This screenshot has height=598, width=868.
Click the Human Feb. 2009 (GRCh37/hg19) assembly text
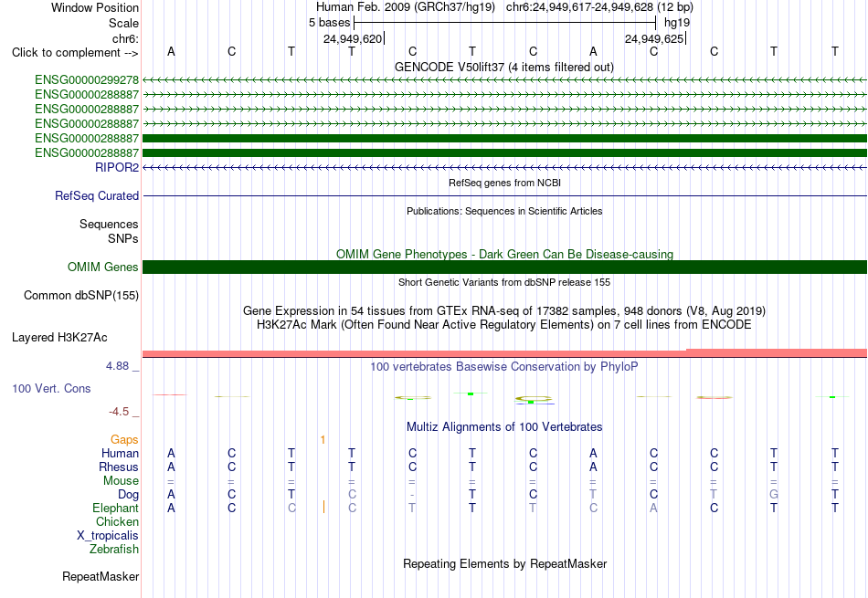pyautogui.click(x=405, y=7)
